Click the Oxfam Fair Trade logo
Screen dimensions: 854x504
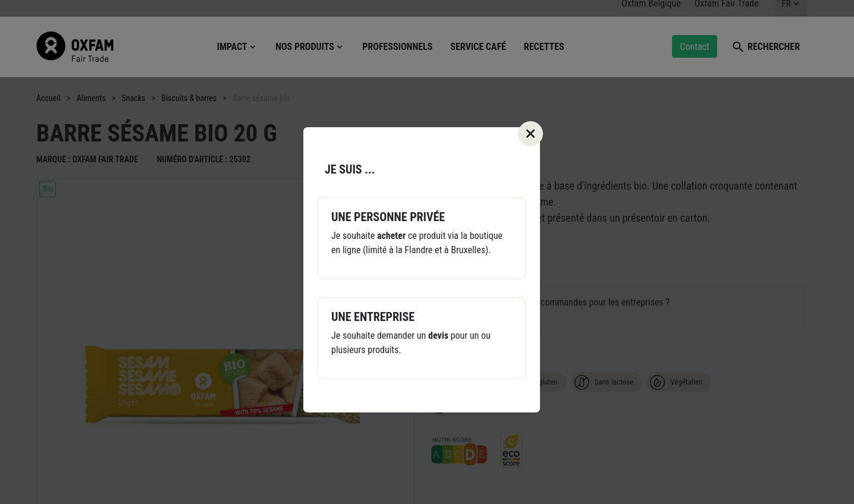(75, 46)
